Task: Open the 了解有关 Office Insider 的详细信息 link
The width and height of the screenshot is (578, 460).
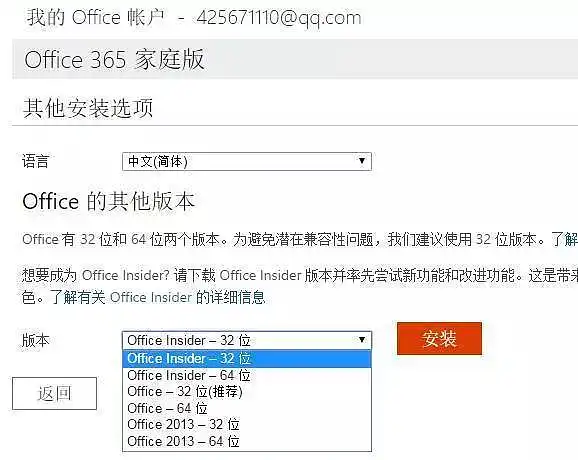Action: click(x=158, y=297)
